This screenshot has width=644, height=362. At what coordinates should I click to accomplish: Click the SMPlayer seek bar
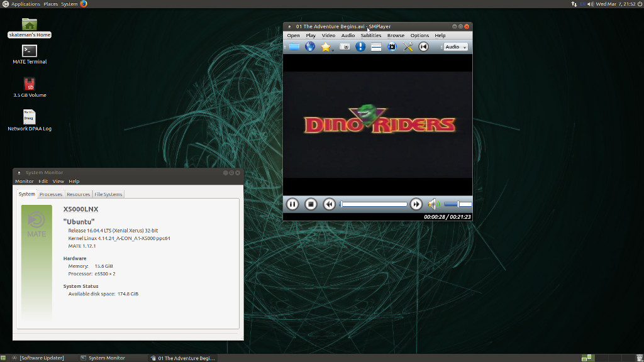pos(374,204)
